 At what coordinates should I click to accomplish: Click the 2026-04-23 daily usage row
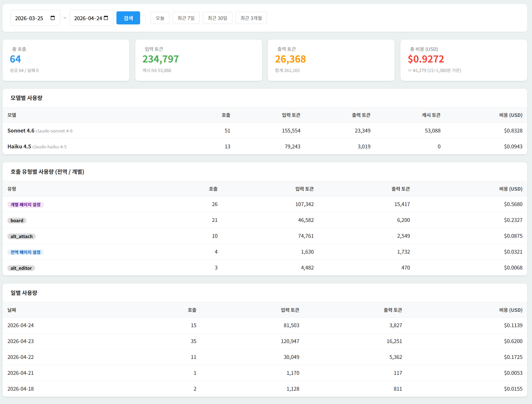265,341
